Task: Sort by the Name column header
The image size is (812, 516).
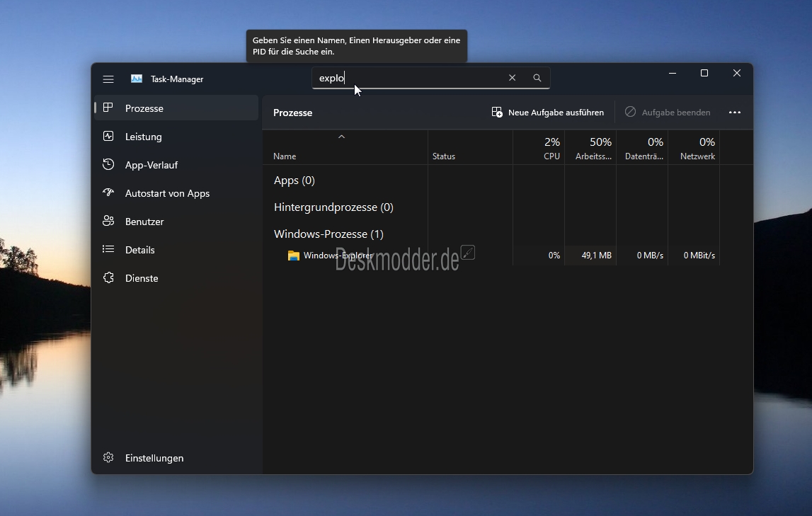Action: click(345, 147)
